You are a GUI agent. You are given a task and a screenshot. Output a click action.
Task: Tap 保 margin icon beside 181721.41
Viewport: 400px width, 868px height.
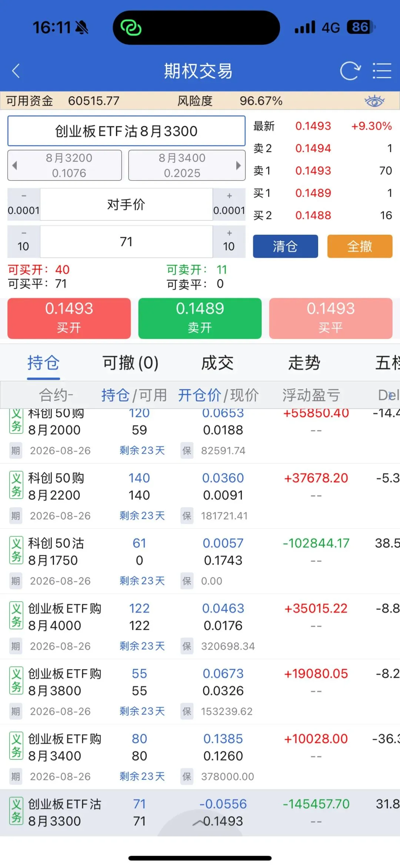coord(187,516)
